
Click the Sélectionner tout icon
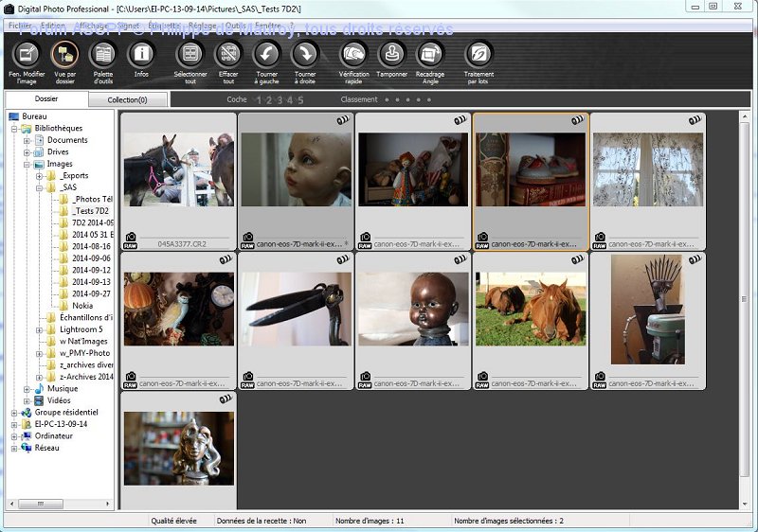pos(190,55)
